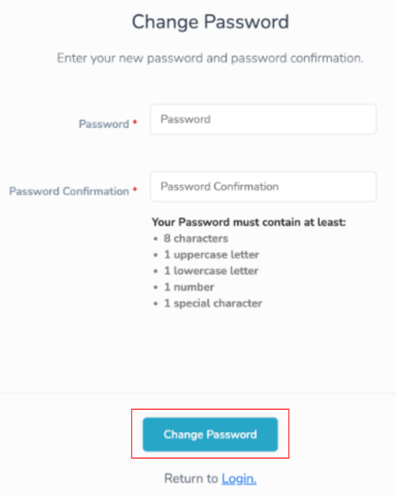Submit with the teal Change Password button
Image resolution: width=396 pixels, height=495 pixels.
[210, 434]
